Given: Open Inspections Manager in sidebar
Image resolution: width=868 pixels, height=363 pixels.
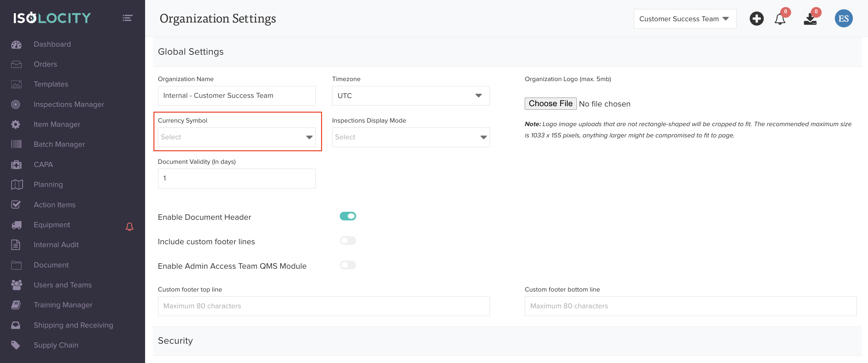Looking at the screenshot, I should 69,105.
